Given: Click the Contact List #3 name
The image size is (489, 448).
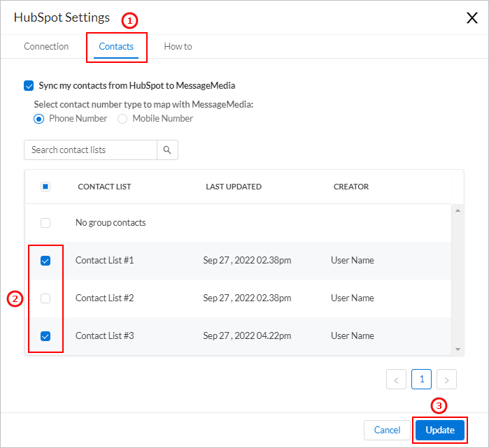Looking at the screenshot, I should point(104,336).
